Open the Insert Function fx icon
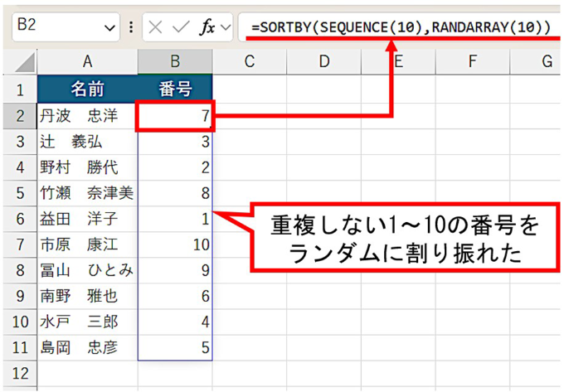Screen dimensions: 564x392 coord(207,27)
